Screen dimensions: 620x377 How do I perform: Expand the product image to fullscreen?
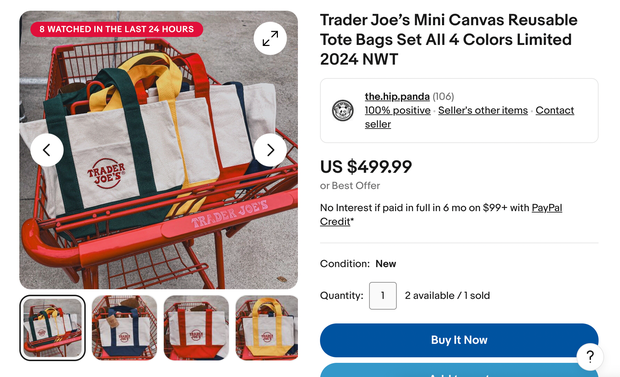tap(270, 38)
